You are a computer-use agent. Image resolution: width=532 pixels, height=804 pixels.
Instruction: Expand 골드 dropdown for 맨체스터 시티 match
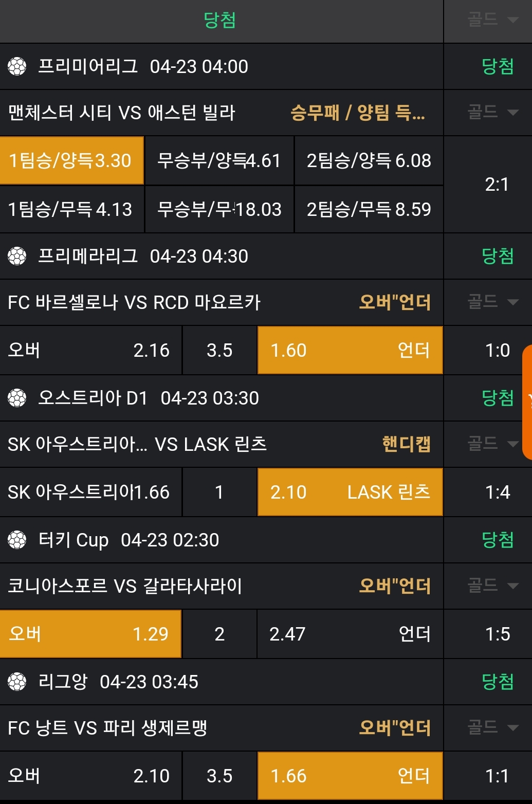point(492,112)
